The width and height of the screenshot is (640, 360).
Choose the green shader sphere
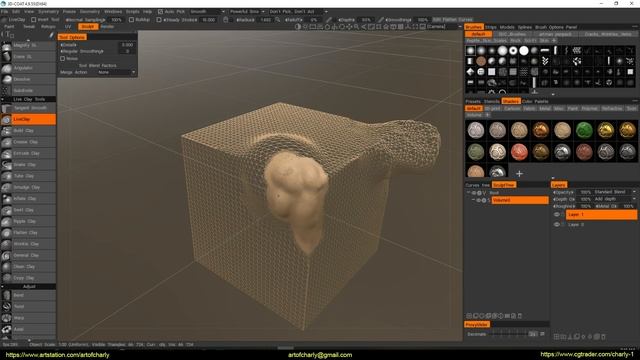[584, 131]
